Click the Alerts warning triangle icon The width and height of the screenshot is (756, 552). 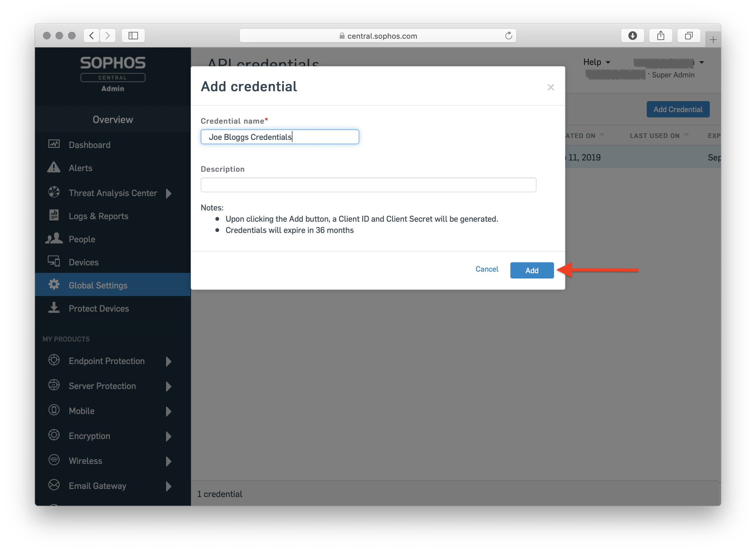[x=54, y=167]
